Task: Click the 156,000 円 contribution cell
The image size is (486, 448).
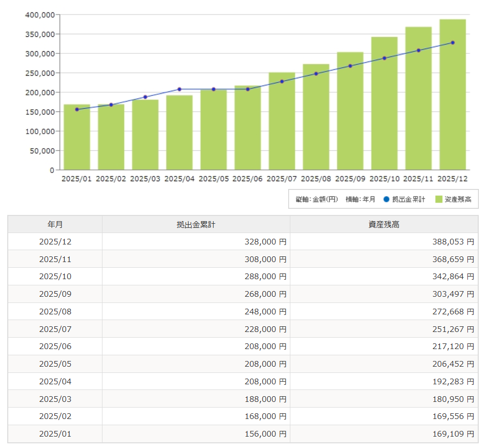Action: 265,434
